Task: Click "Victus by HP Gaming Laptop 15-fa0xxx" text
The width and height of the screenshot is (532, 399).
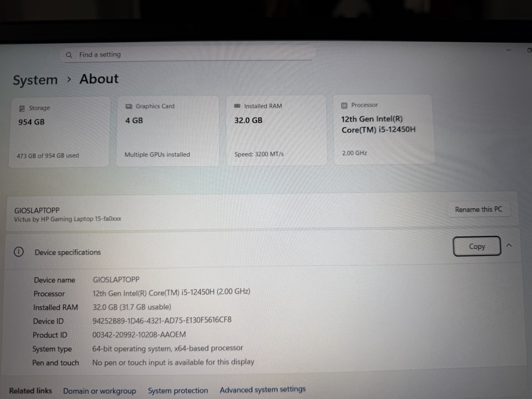Action: coord(67,219)
